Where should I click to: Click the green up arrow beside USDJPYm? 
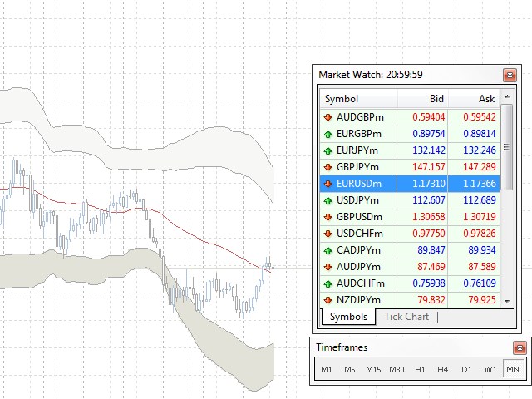pos(328,200)
